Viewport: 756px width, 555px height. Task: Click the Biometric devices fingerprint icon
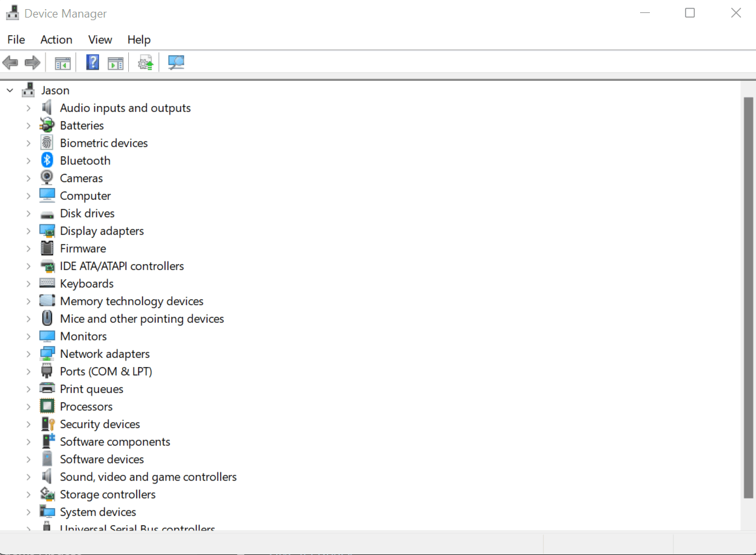[x=47, y=142]
